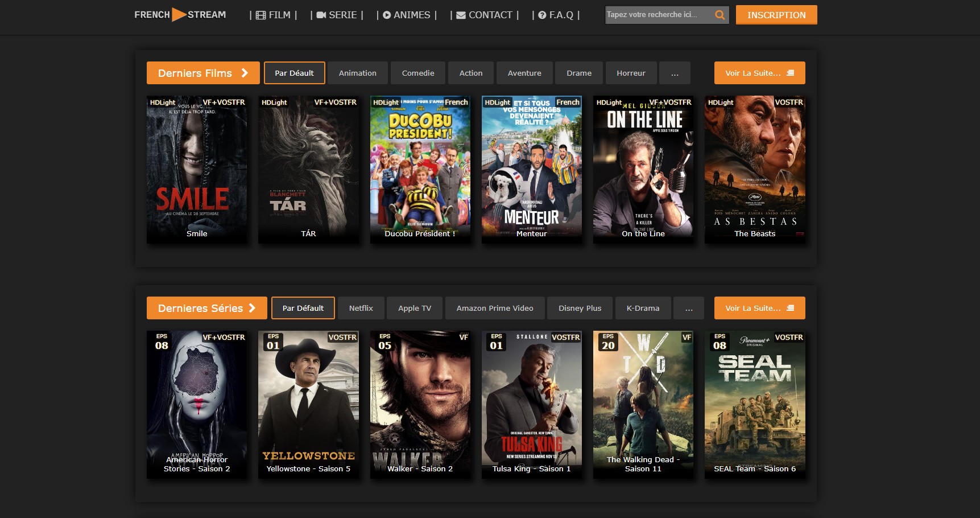Open the Derniers Films section header
Viewport: 980px width, 518px height.
[203, 73]
